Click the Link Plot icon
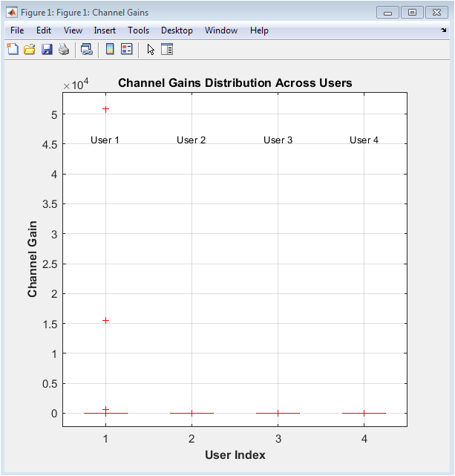455x476 pixels. [87, 50]
